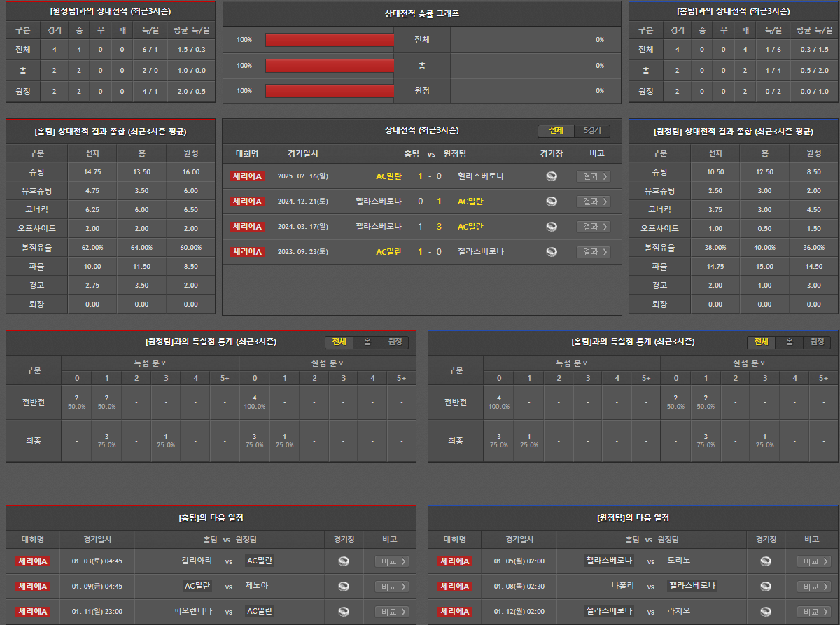Image resolution: width=840 pixels, height=625 pixels.
Task: Open stadium icon for 헬라스베로나 vs 라치오 fixture
Action: 766,612
